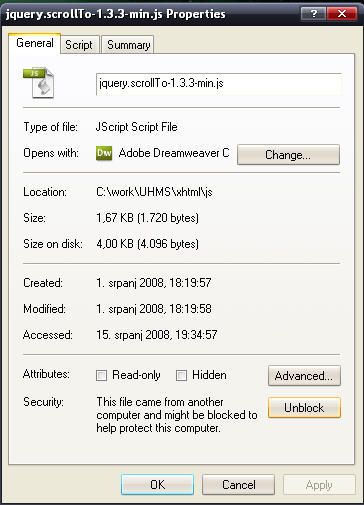This screenshot has width=364, height=505.
Task: Click the JS file type icon
Action: coord(39,83)
